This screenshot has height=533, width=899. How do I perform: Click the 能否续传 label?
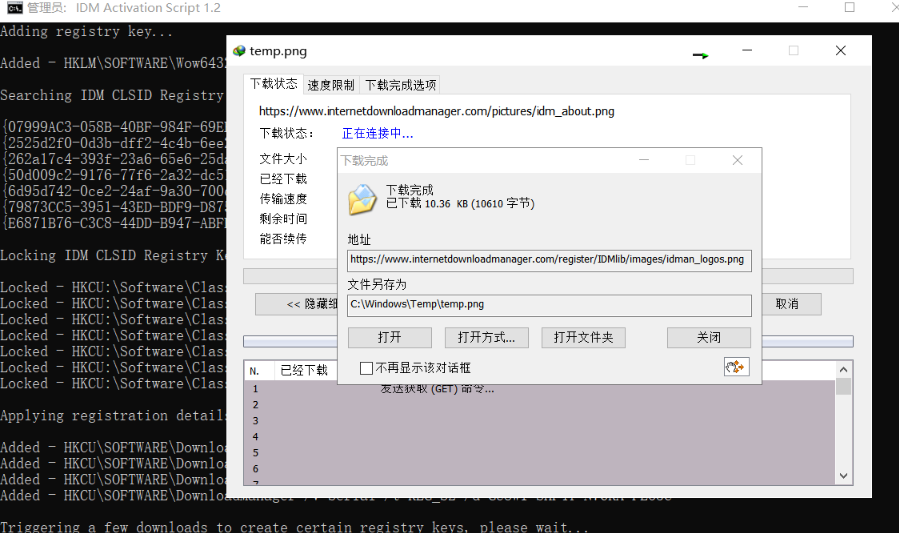click(x=283, y=238)
